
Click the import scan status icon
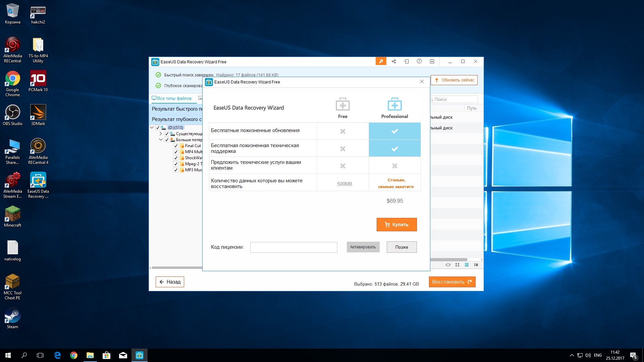pyautogui.click(x=407, y=61)
